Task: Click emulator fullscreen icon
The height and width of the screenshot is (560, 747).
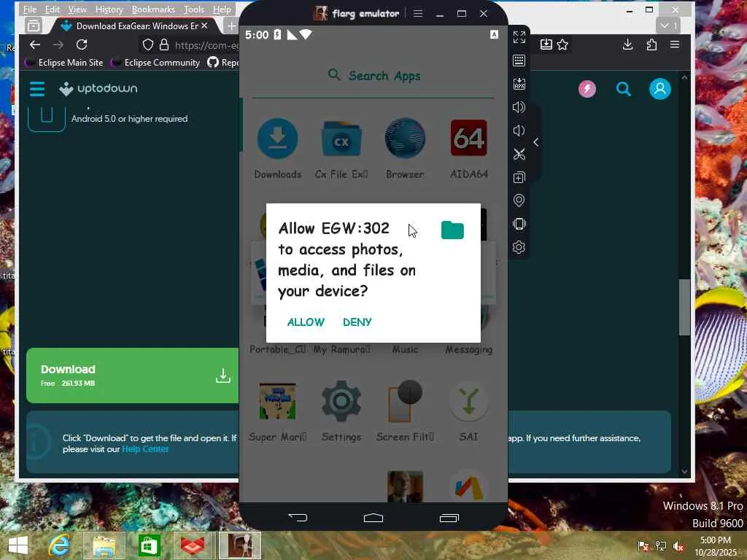Action: point(519,37)
